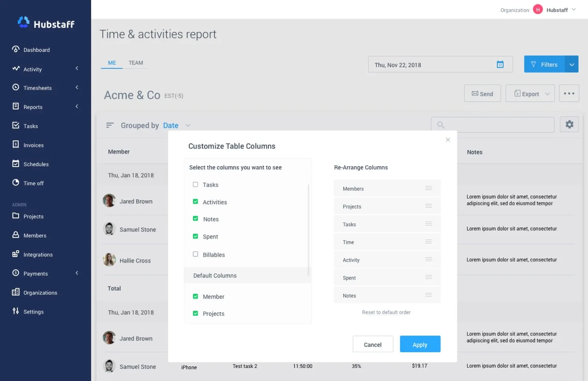
Task: Click the Hubstaff logo in the sidebar
Action: pyautogui.click(x=46, y=23)
